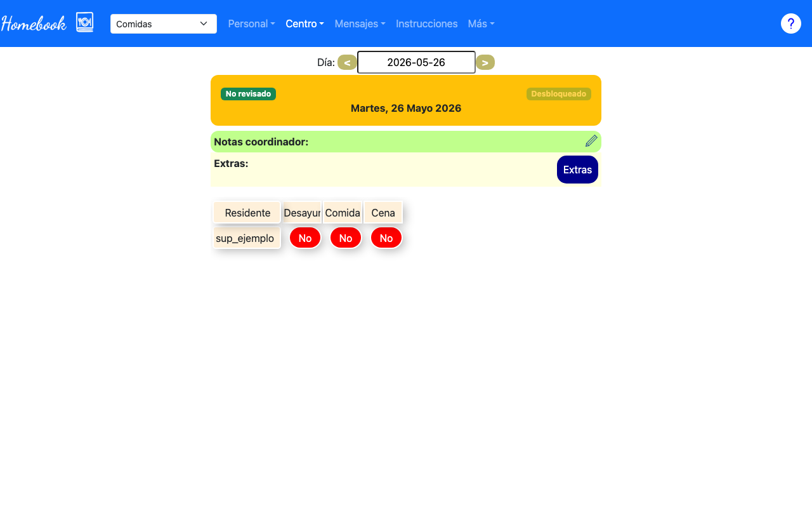Click the Desayuno column header

tap(302, 213)
